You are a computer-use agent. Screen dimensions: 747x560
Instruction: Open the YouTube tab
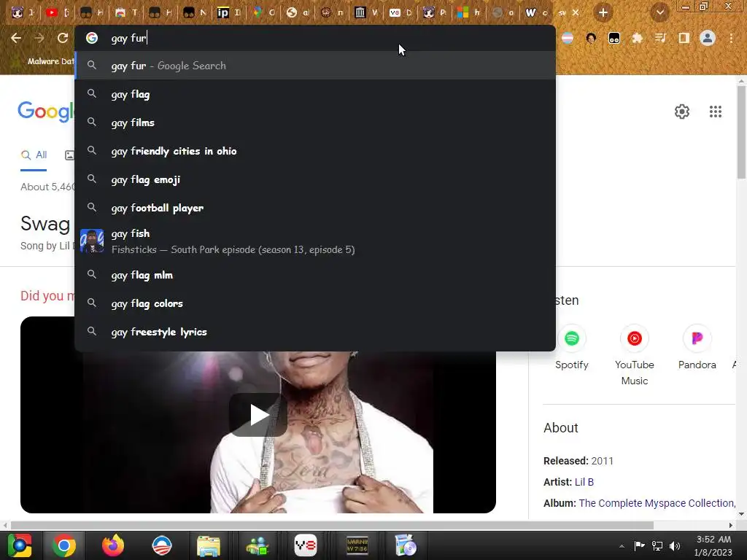click(57, 13)
